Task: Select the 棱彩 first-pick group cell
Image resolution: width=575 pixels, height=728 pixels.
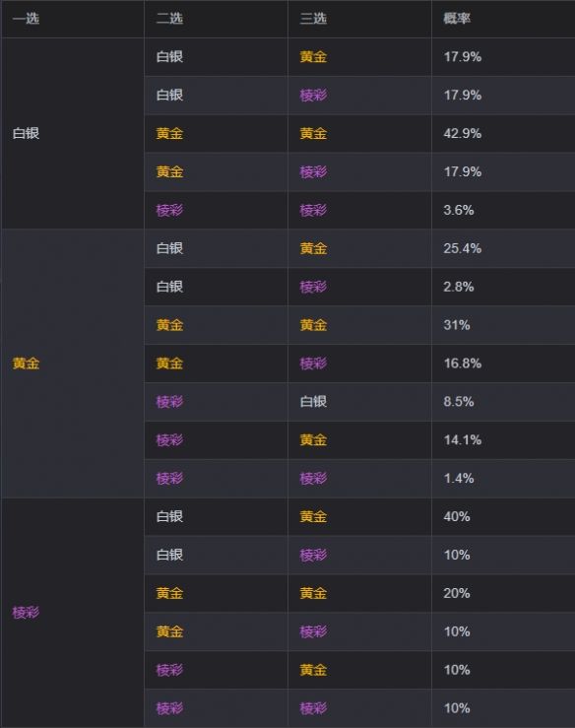Action: click(x=73, y=613)
